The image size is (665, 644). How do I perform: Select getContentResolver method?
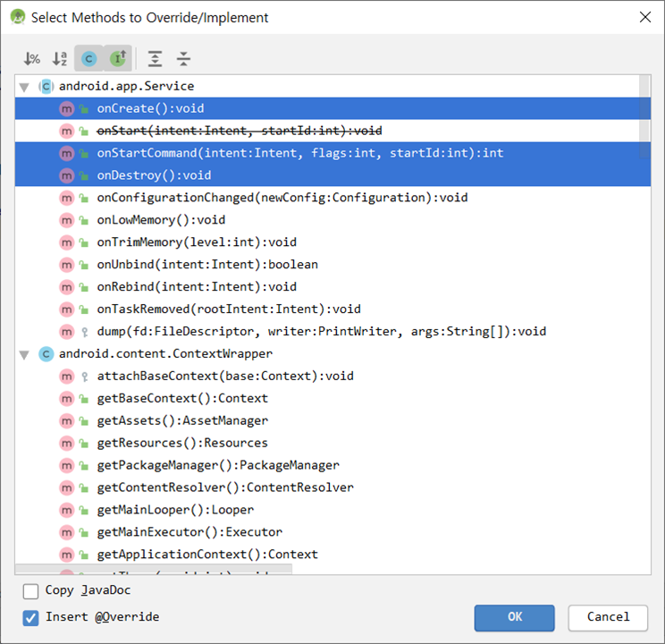point(332,487)
